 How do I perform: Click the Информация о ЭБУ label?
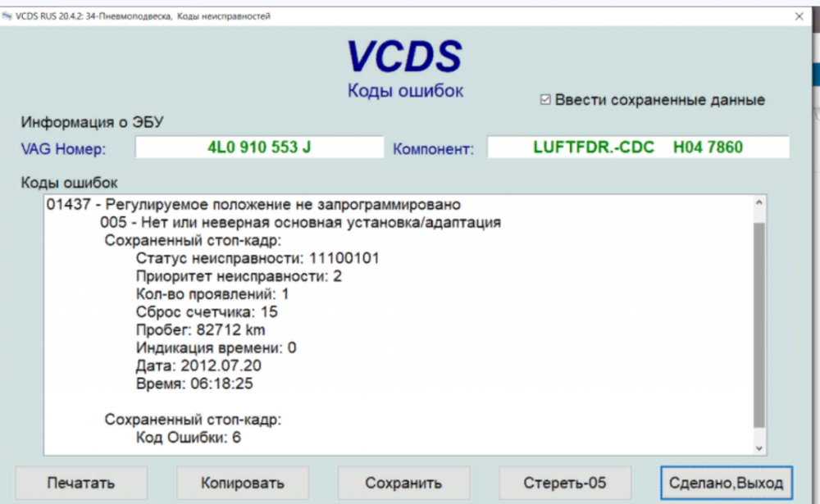click(92, 122)
